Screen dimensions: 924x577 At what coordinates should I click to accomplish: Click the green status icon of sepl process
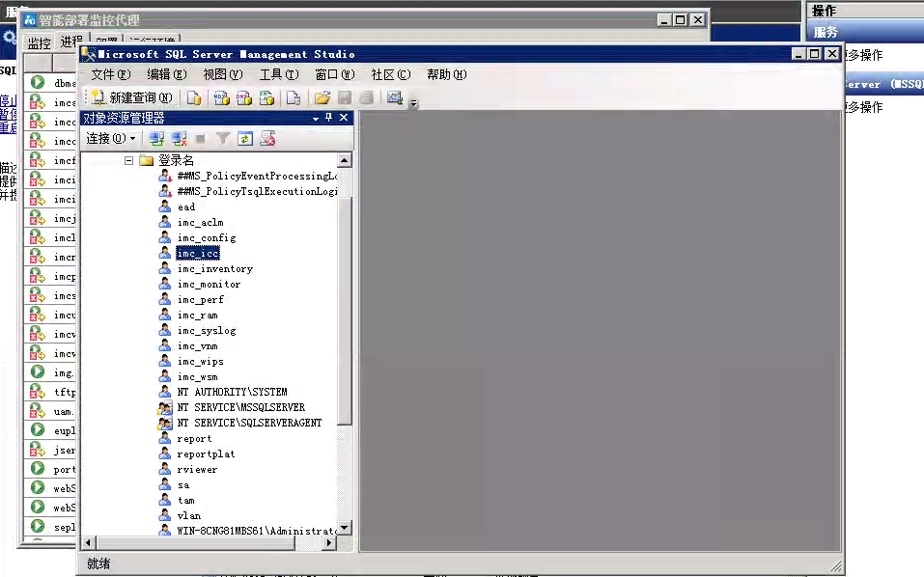coord(38,526)
